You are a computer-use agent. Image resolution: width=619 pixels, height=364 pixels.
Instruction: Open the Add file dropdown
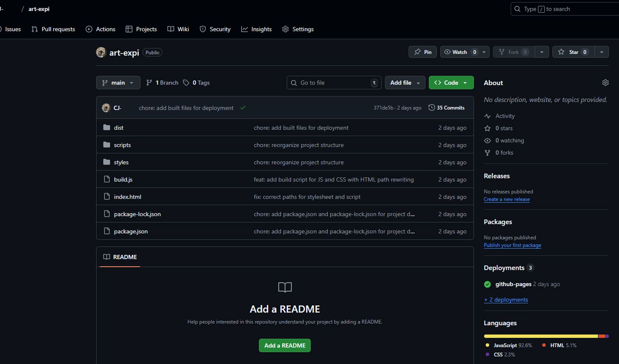click(405, 83)
